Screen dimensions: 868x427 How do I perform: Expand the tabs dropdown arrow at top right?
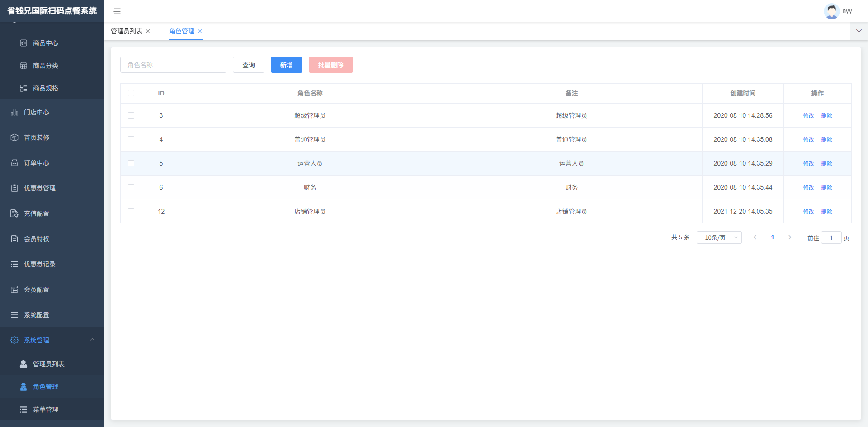[859, 31]
